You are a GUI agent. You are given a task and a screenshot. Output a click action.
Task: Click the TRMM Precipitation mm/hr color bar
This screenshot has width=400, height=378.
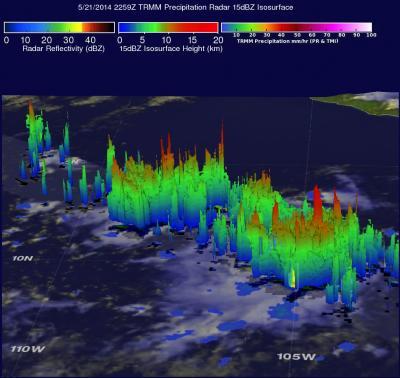coord(297,27)
